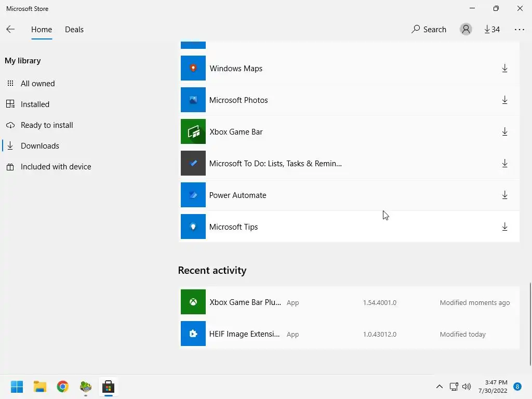Click Microsoft To Do: Lists, Tasks text
This screenshot has width=532, height=399.
[x=275, y=164]
